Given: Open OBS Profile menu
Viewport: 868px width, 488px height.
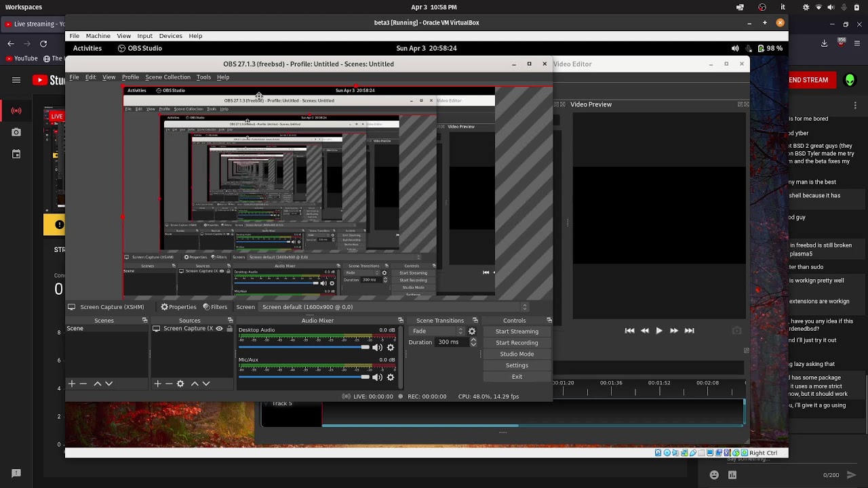Looking at the screenshot, I should click(x=130, y=77).
